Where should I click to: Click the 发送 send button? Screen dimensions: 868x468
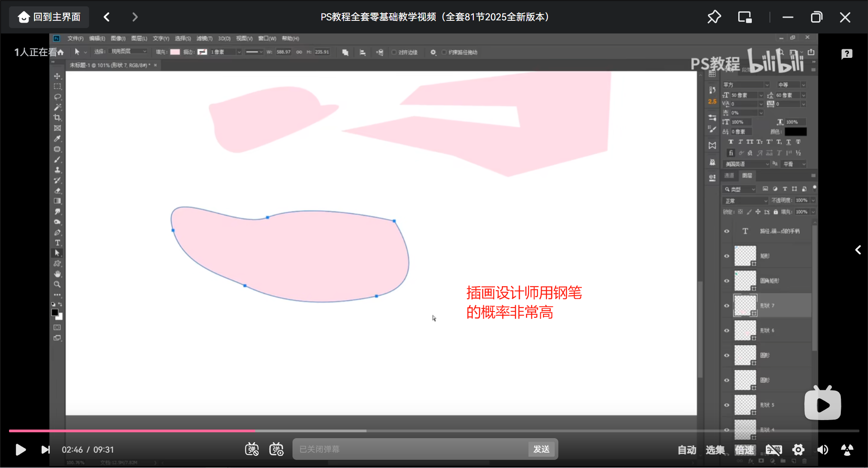(x=541, y=449)
